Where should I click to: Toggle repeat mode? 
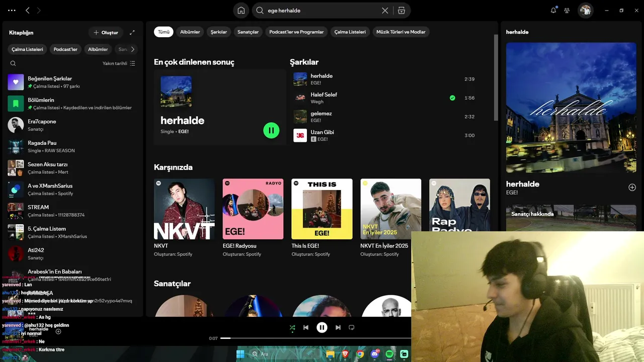point(352,327)
